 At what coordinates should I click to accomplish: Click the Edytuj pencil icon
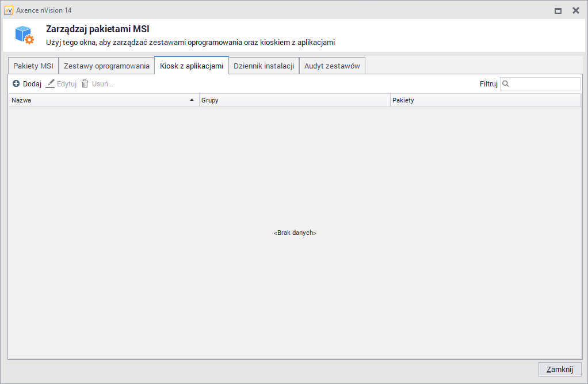point(51,84)
